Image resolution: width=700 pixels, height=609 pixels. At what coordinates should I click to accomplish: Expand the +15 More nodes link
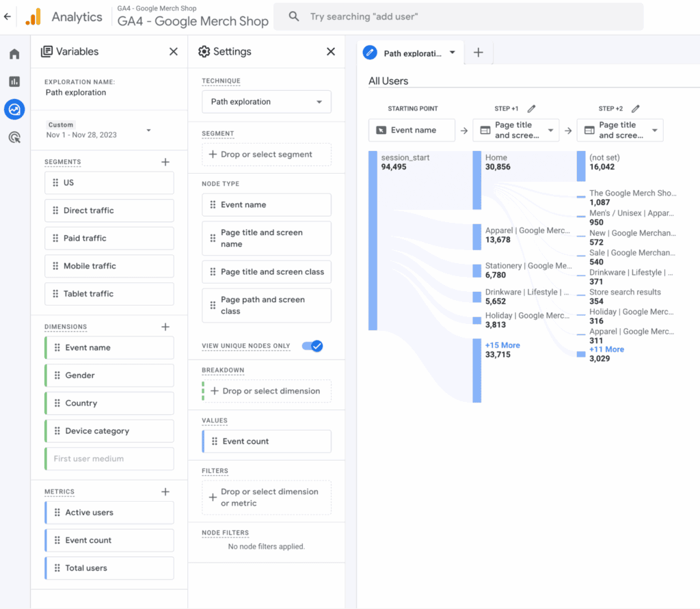click(502, 345)
